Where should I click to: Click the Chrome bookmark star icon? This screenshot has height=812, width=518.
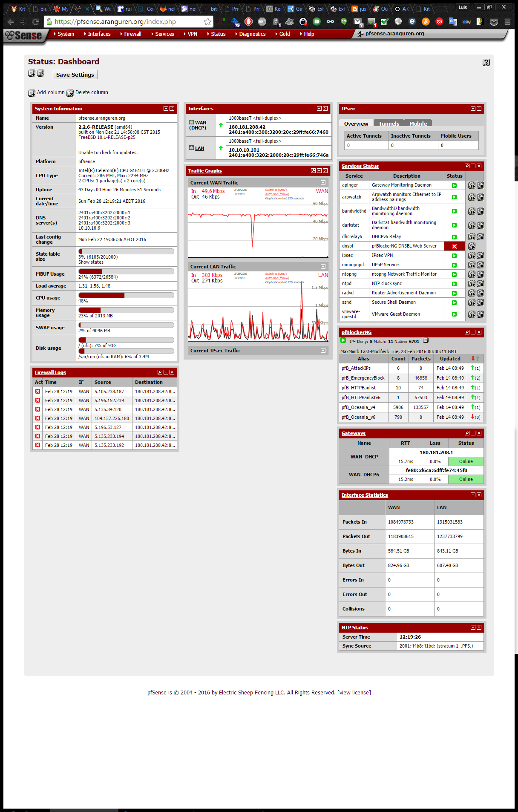coord(207,22)
